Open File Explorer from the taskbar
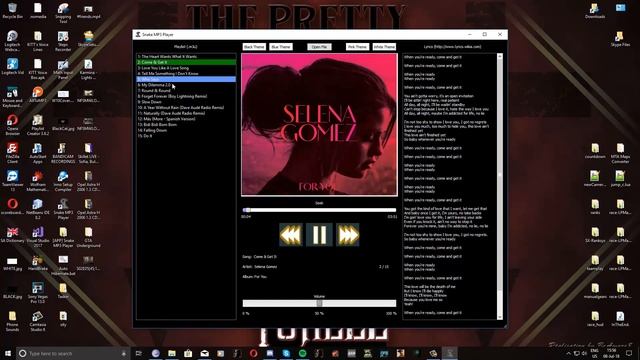Viewport: 640px width, 360px height. (x=172, y=353)
